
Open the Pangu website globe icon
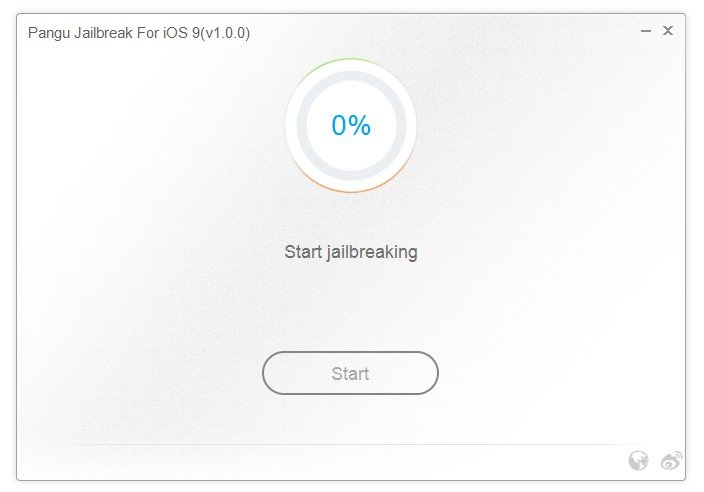click(638, 460)
